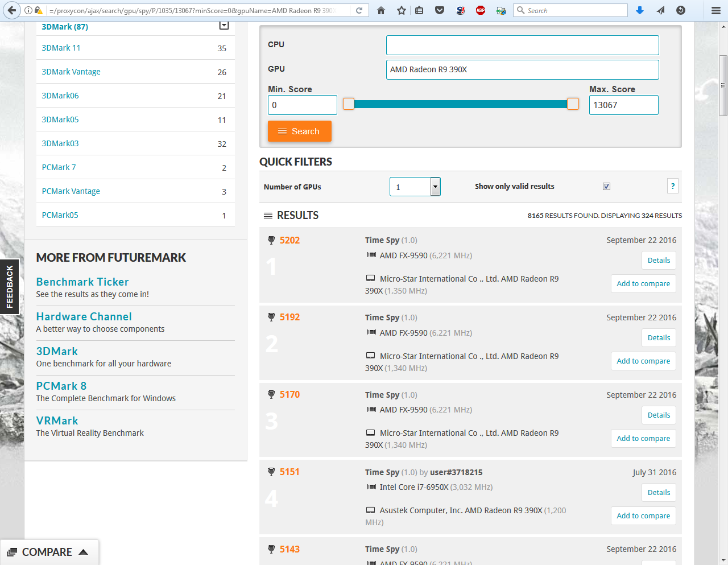Open Details for the 5202 result
Image resolution: width=728 pixels, height=565 pixels.
click(x=659, y=261)
